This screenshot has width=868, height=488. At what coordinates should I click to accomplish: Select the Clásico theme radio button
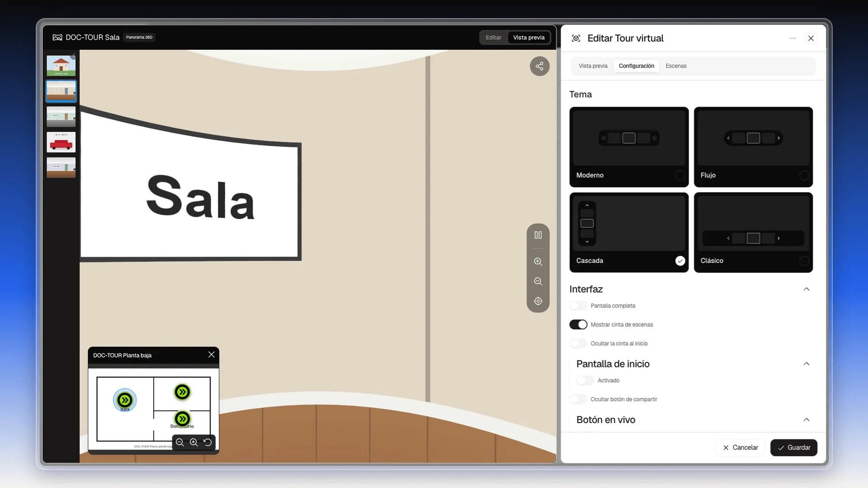tap(804, 261)
